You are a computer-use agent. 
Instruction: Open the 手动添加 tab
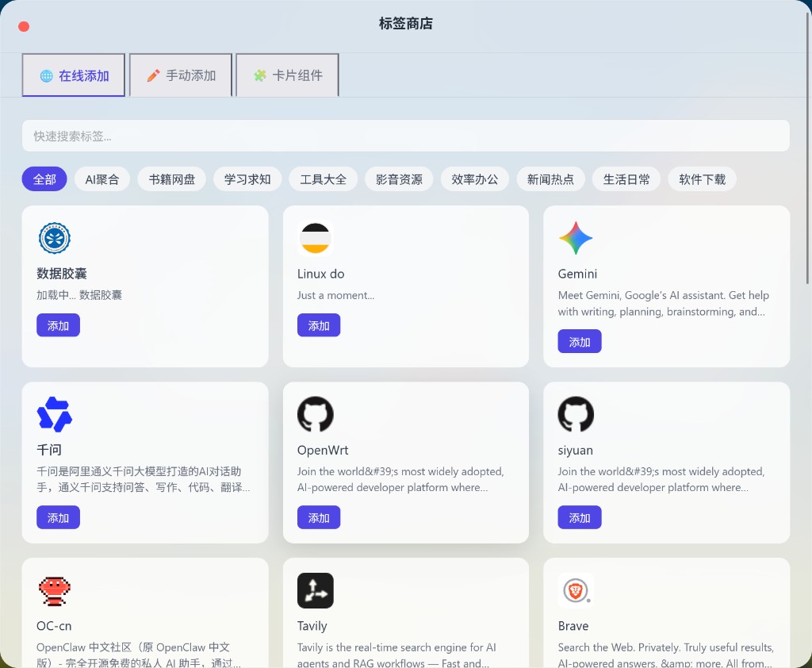181,75
